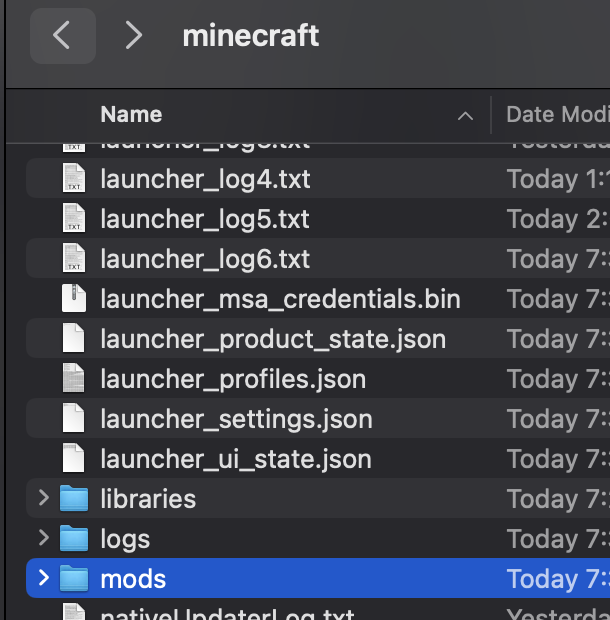This screenshot has height=620, width=610.
Task: Select the launcher_msa_credentials.bin file icon
Action: (x=74, y=298)
